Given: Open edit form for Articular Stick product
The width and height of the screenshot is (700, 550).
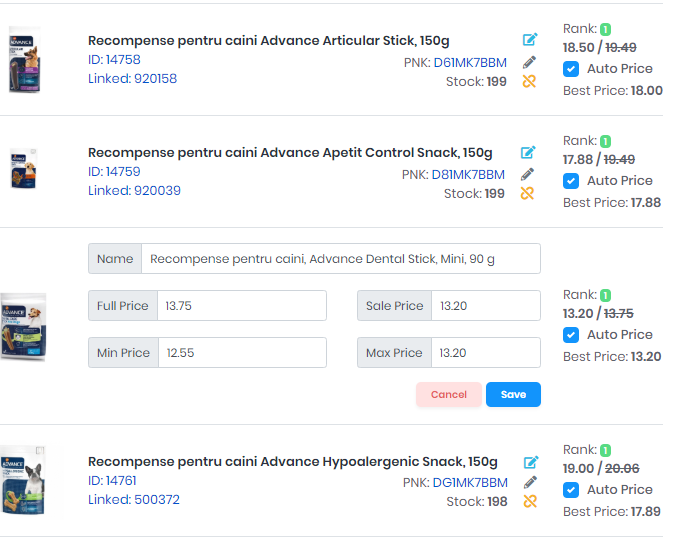Looking at the screenshot, I should 530,40.
